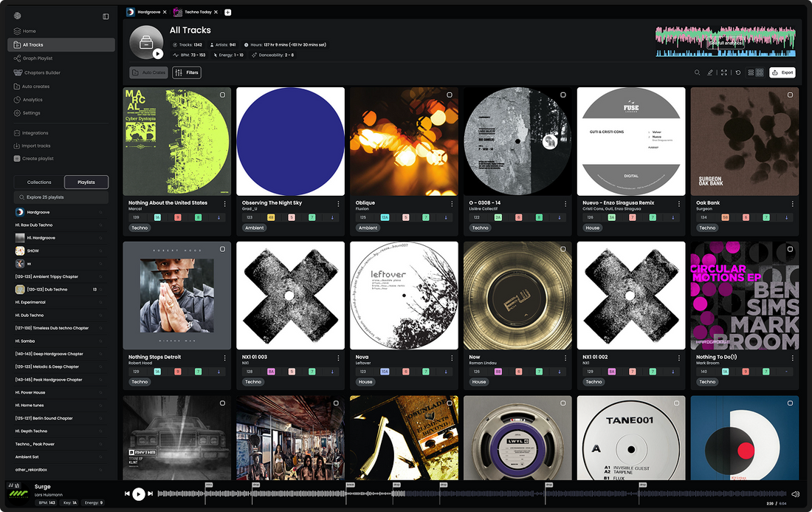The height and width of the screenshot is (512, 812).
Task: Click the download arrow on NX1 01 002
Action: [672, 372]
